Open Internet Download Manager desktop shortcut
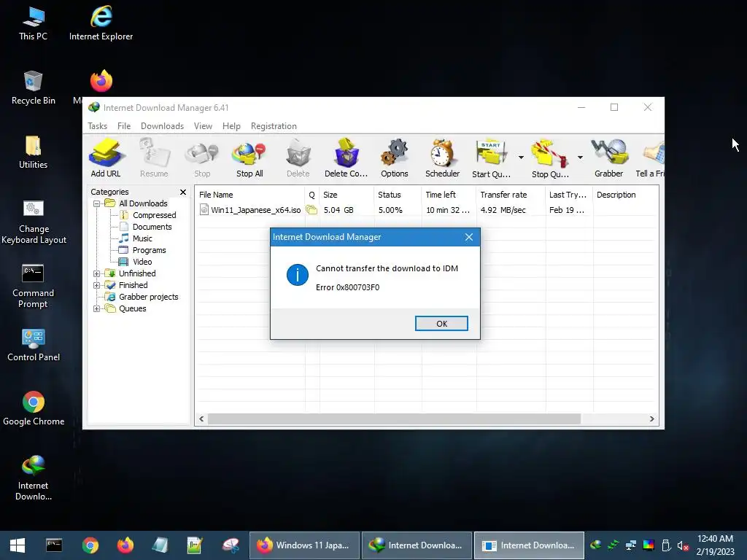This screenshot has height=560, width=747. click(x=34, y=478)
